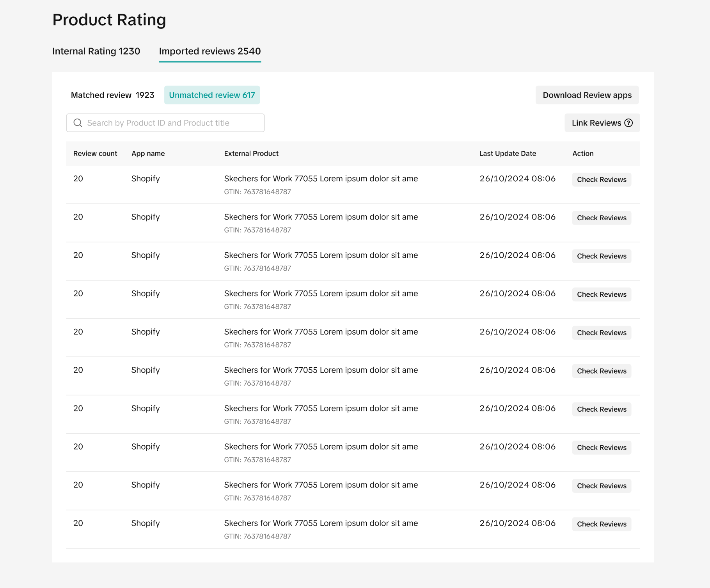Select the Unmatched review 617 filter
The image size is (710, 588).
tap(212, 95)
